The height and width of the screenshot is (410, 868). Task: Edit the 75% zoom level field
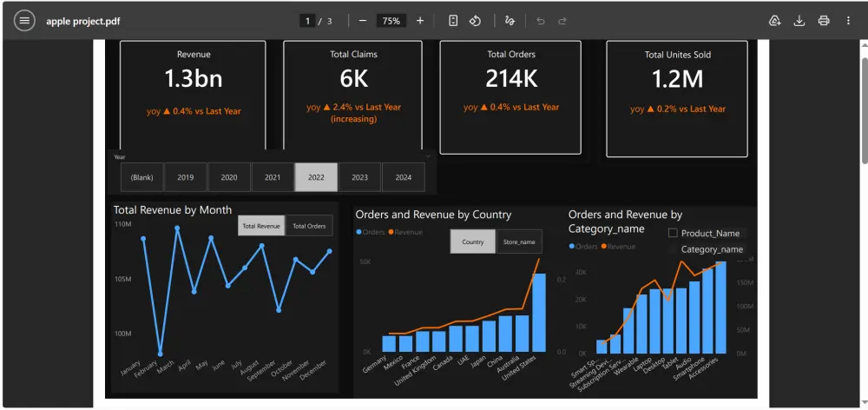click(x=391, y=21)
